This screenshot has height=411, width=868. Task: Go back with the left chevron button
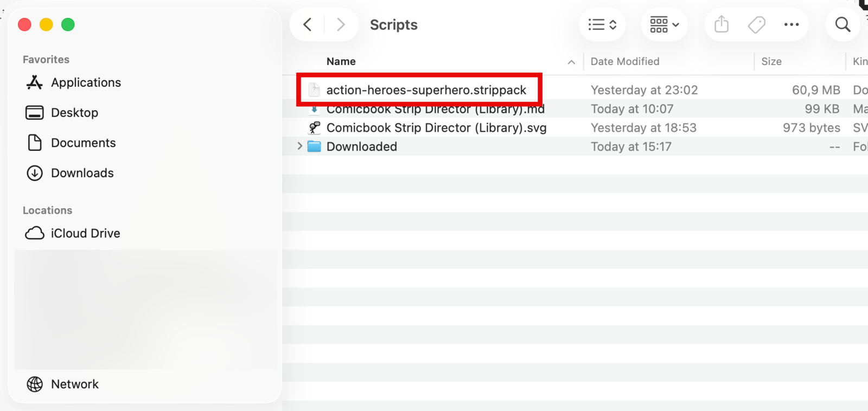point(308,24)
